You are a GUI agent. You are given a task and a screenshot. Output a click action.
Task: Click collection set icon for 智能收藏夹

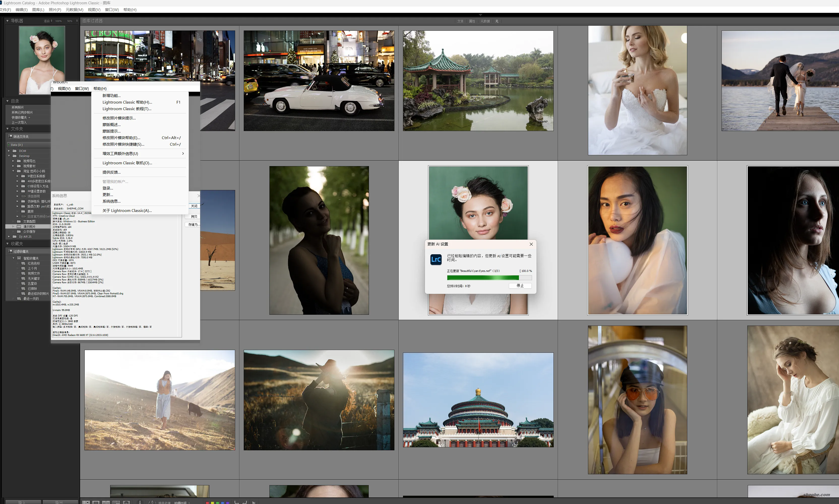tap(19, 258)
